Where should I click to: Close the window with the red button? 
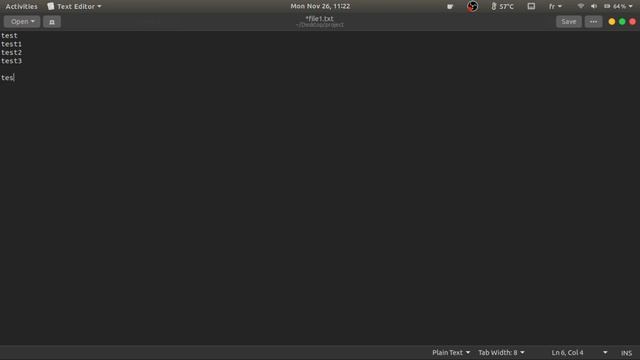tap(632, 22)
